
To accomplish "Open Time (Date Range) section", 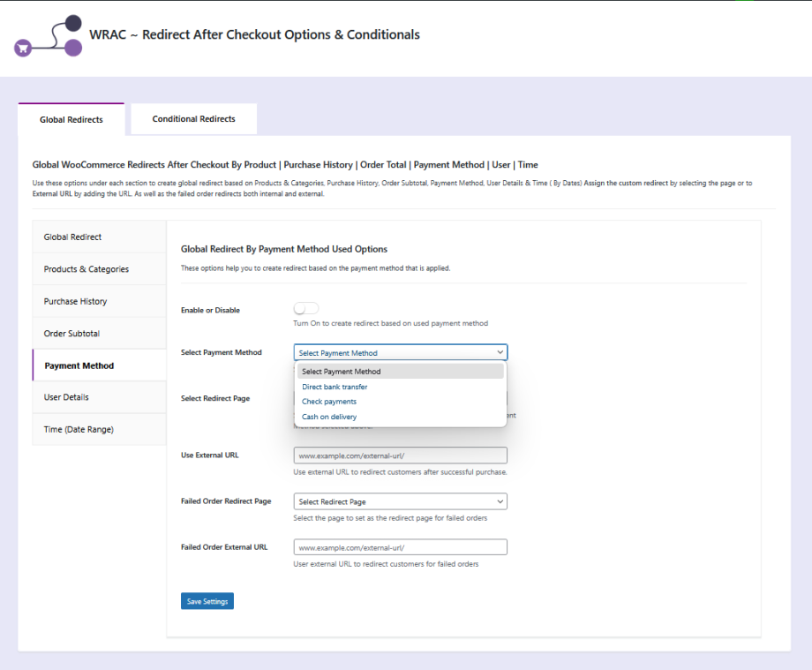I will [x=100, y=429].
